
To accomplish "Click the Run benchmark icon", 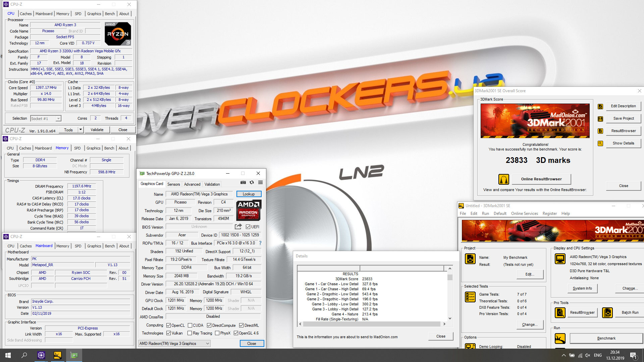I will click(560, 339).
